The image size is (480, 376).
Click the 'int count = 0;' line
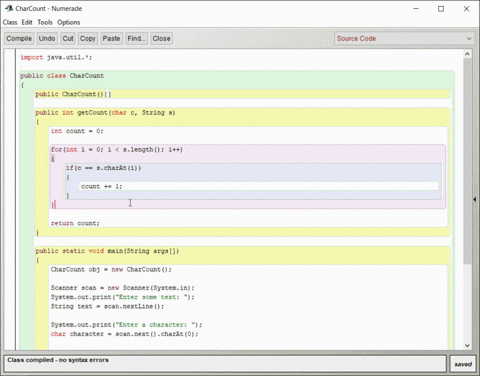pyautogui.click(x=77, y=131)
